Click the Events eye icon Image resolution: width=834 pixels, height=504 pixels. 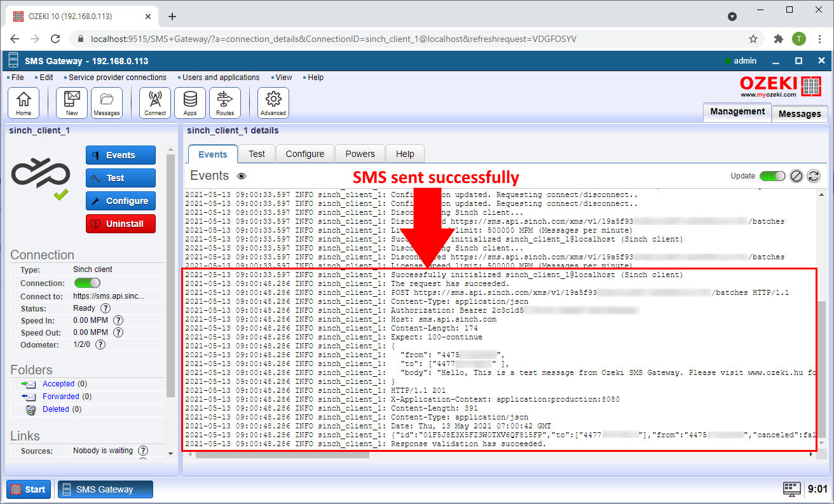pyautogui.click(x=242, y=177)
